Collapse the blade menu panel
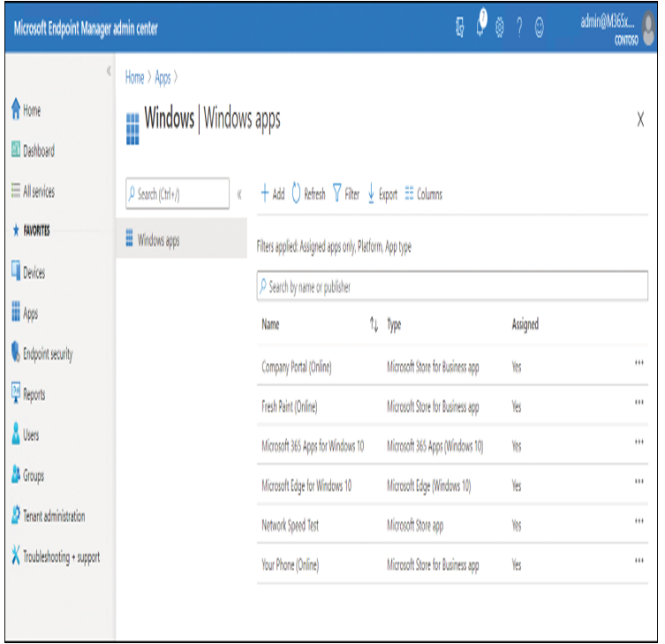665x644 pixels. 239,194
